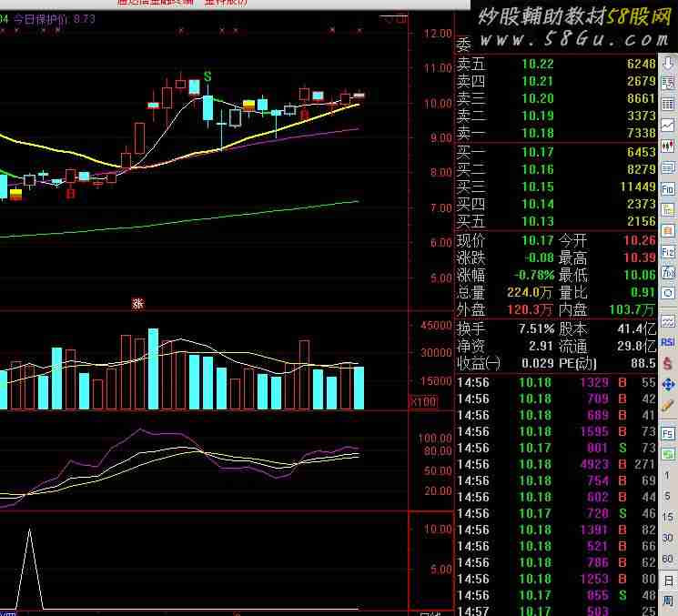Image resolution: width=678 pixels, height=616 pixels.
Task: Click the green icon below FS
Action: coord(668,454)
